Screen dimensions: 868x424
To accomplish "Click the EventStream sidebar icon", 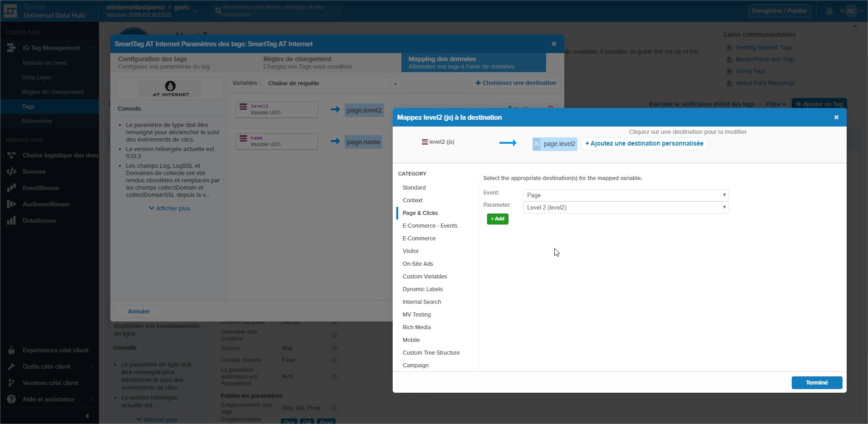I will (11, 188).
